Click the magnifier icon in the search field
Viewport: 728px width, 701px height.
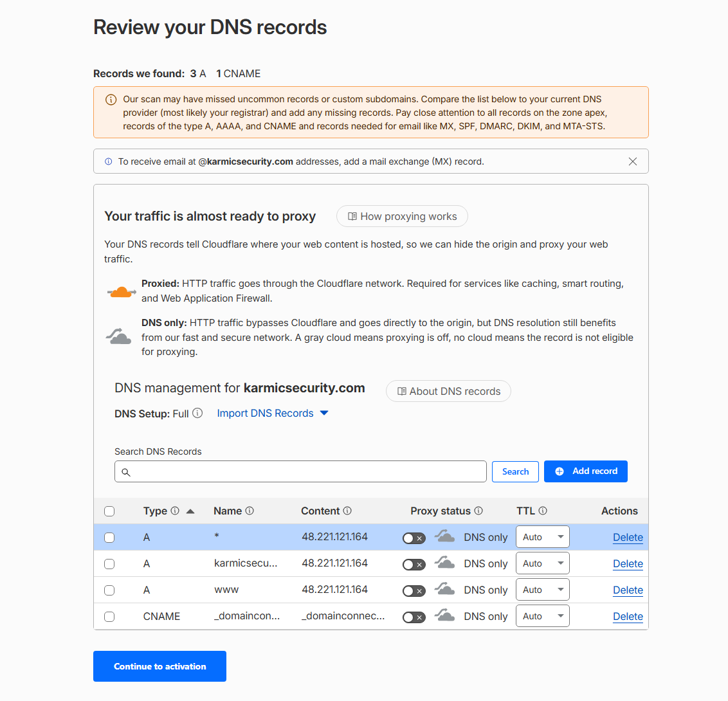click(x=126, y=472)
